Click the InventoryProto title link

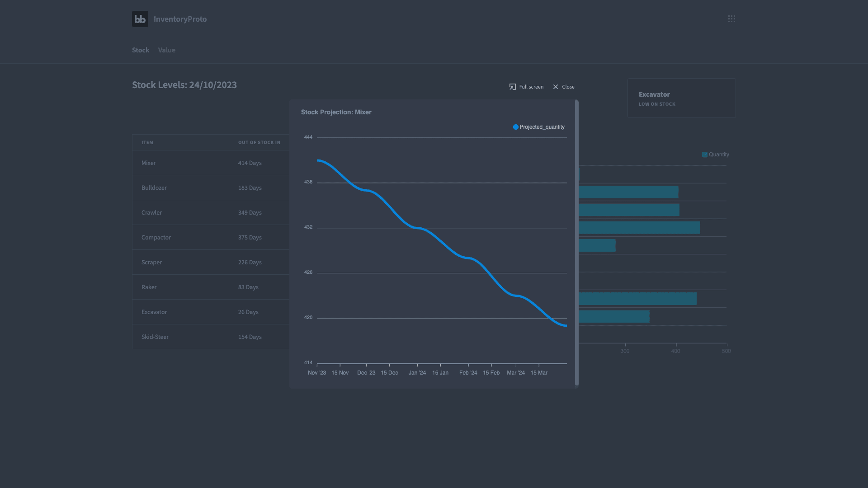coord(180,19)
